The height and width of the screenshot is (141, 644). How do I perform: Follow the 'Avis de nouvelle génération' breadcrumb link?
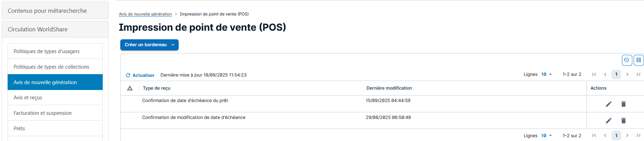(x=145, y=14)
